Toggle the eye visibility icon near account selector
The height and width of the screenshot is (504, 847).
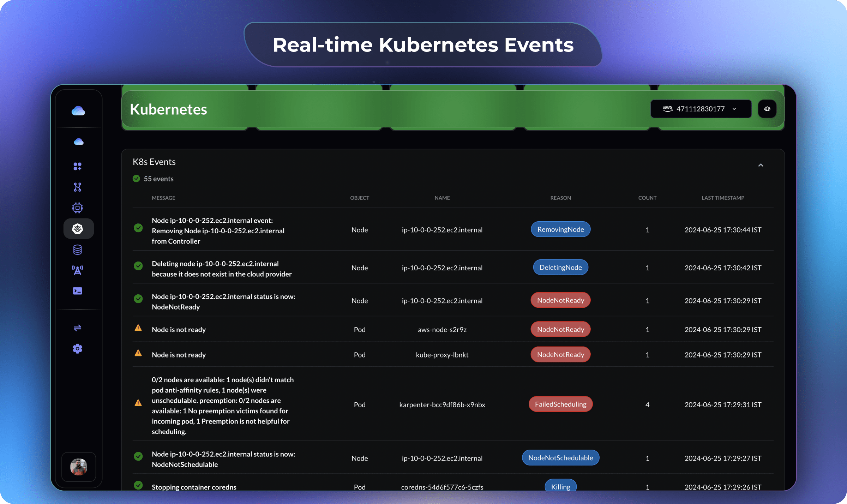point(767,109)
